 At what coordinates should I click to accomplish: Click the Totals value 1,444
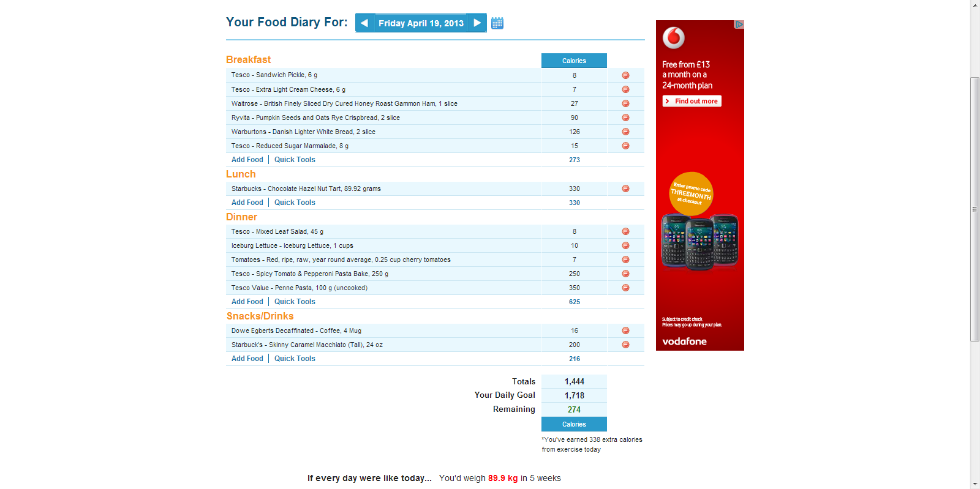574,381
